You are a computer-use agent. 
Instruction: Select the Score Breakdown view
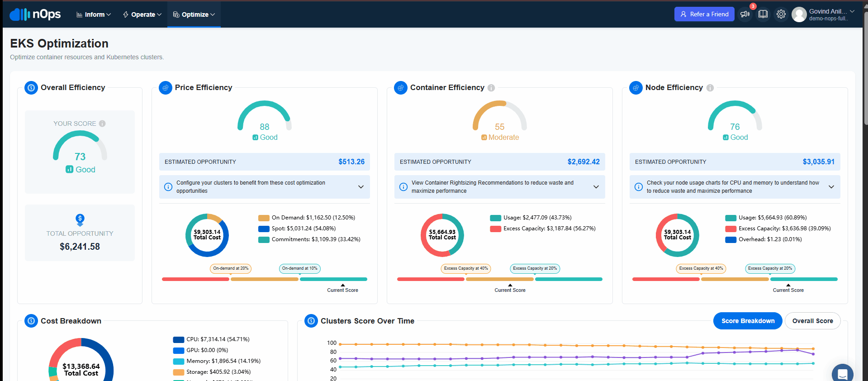748,321
